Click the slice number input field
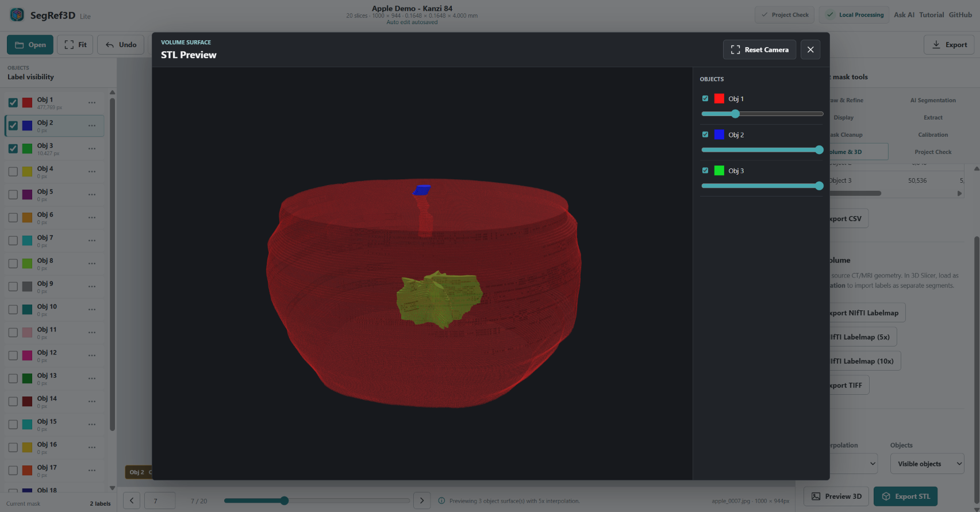Screen dimensions: 980x512 tap(160, 501)
